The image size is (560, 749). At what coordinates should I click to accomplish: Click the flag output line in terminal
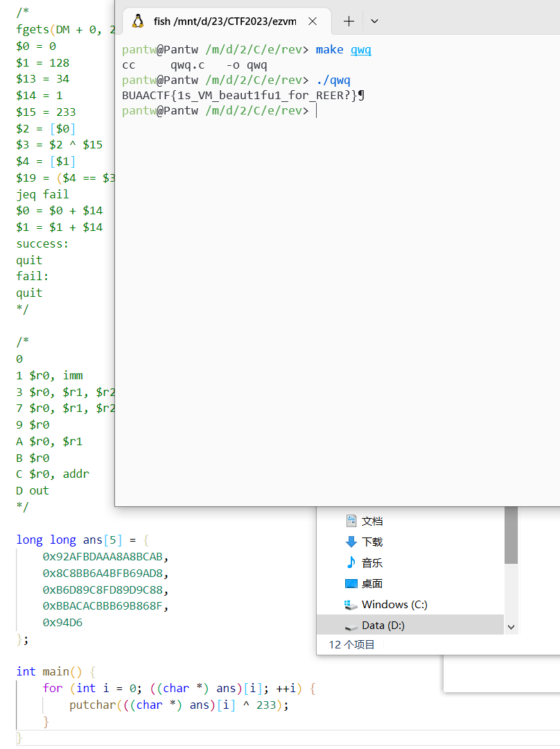243,96
